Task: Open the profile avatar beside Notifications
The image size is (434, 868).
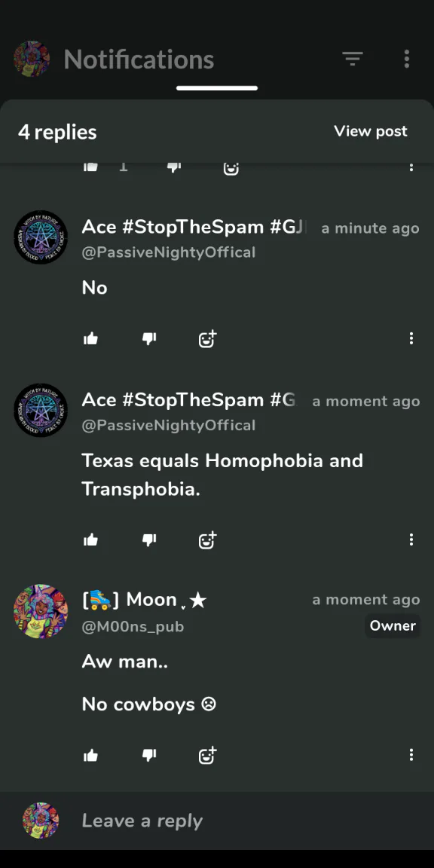Action: pos(32,59)
